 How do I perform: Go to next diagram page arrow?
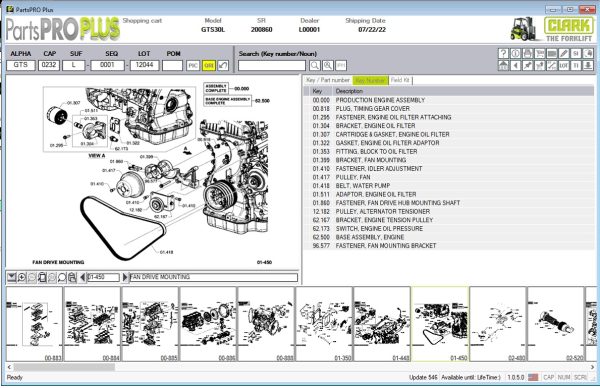coord(125,277)
